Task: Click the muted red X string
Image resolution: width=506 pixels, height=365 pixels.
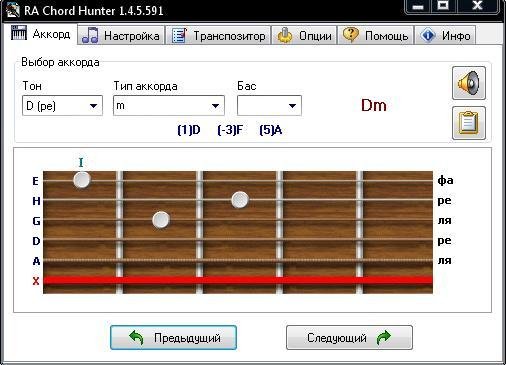Action: coord(238,280)
